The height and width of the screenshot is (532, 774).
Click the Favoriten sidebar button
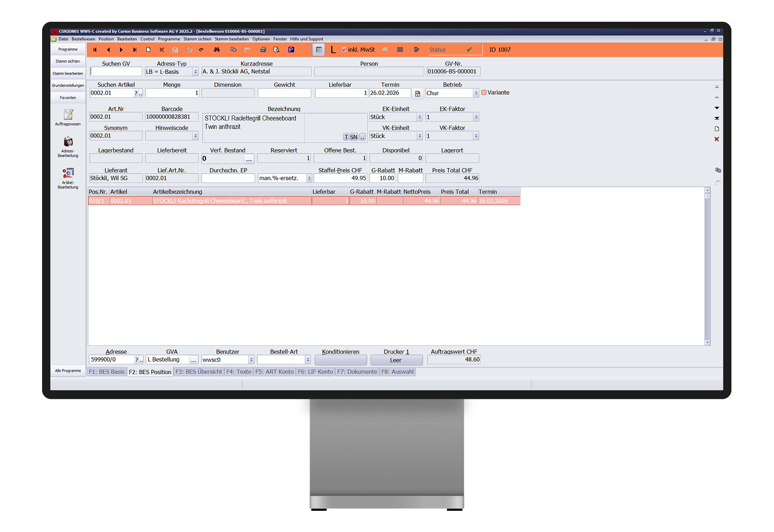(68, 98)
